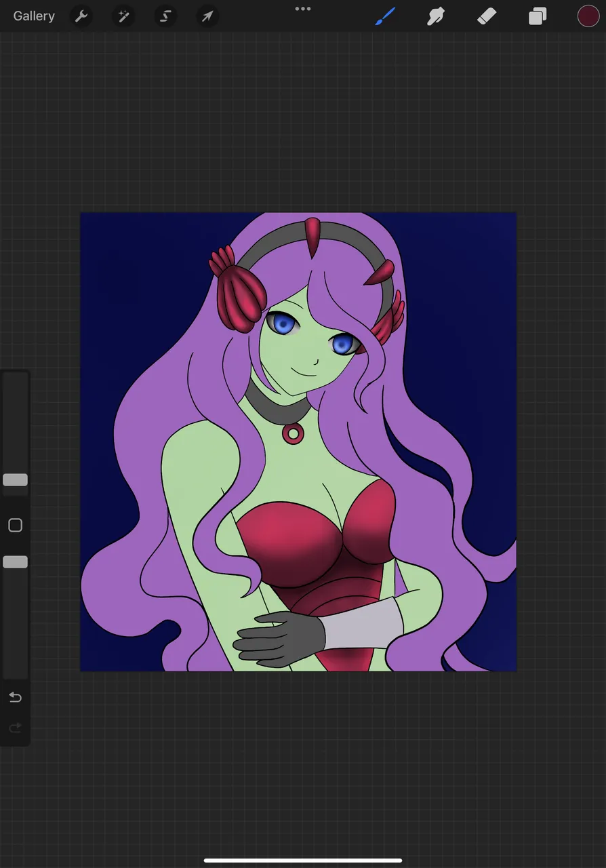Screen dimensions: 606x868
Task: Open the Adjustments magic wand menu
Action: coord(123,16)
